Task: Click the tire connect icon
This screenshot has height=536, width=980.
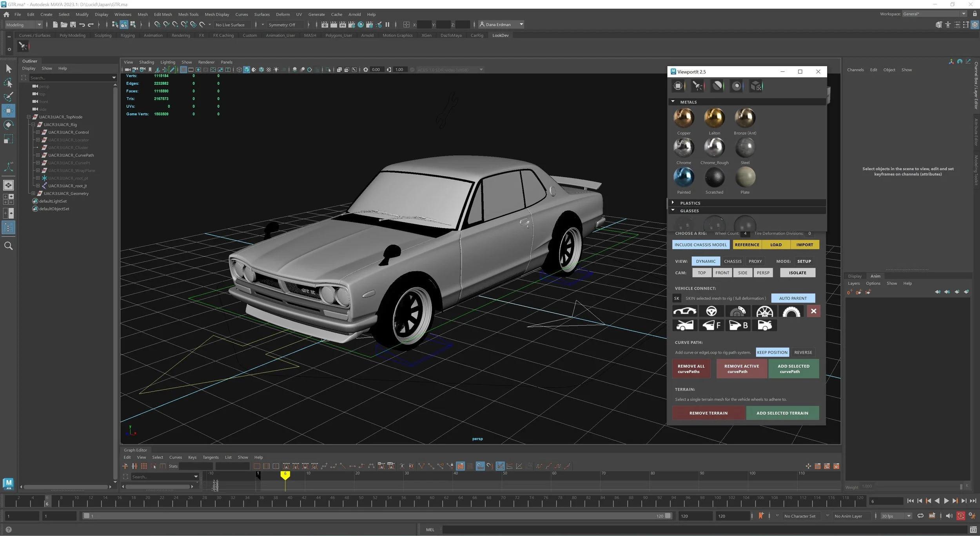Action: click(791, 311)
